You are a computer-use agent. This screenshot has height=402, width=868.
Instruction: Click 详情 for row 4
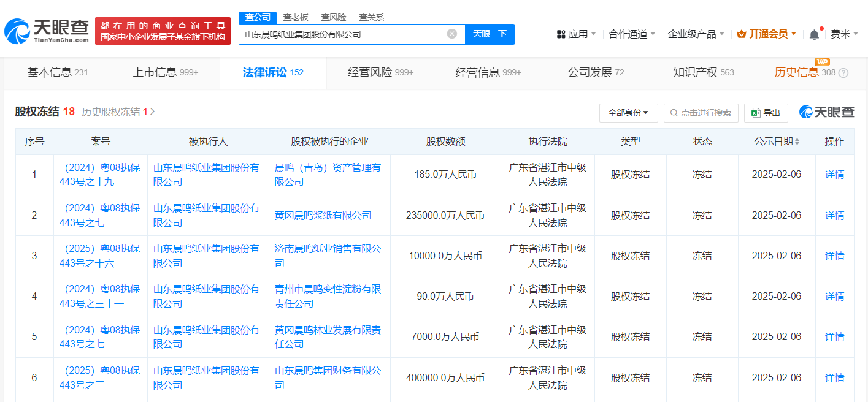coord(834,296)
